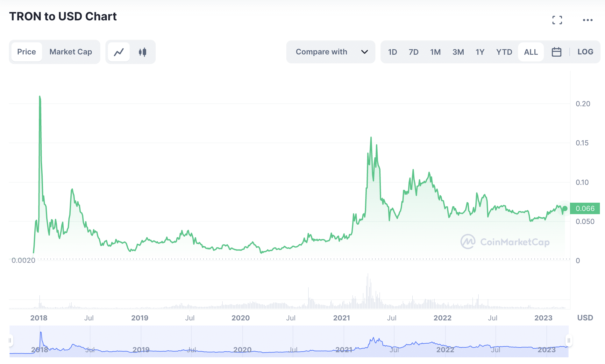Expand the Compare with dropdown
Viewport: 605px width, 364px height.
(x=331, y=52)
